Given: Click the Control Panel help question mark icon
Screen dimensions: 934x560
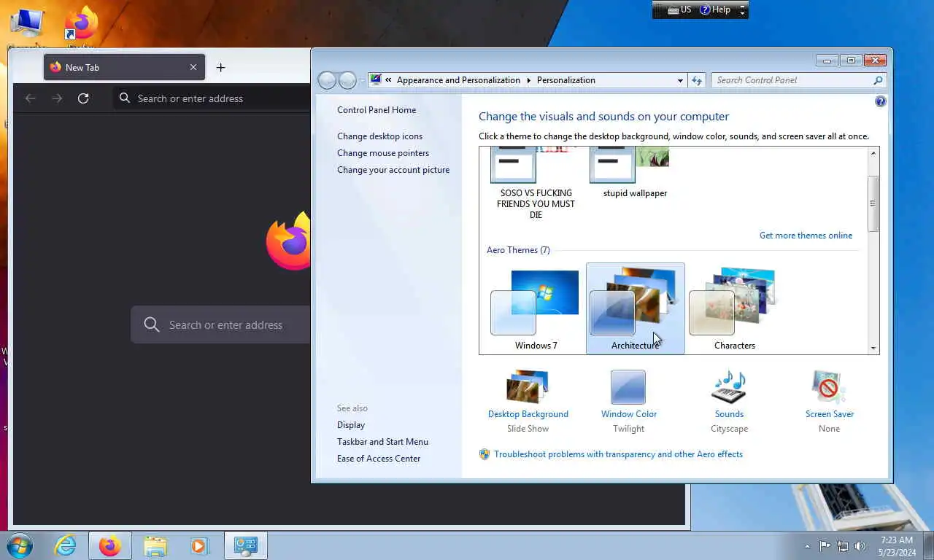Looking at the screenshot, I should tap(881, 102).
